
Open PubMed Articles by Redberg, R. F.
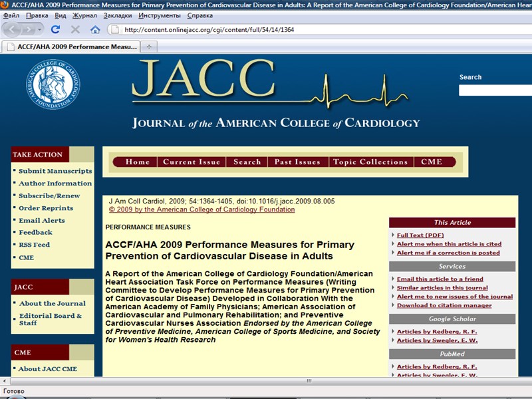coord(437,367)
